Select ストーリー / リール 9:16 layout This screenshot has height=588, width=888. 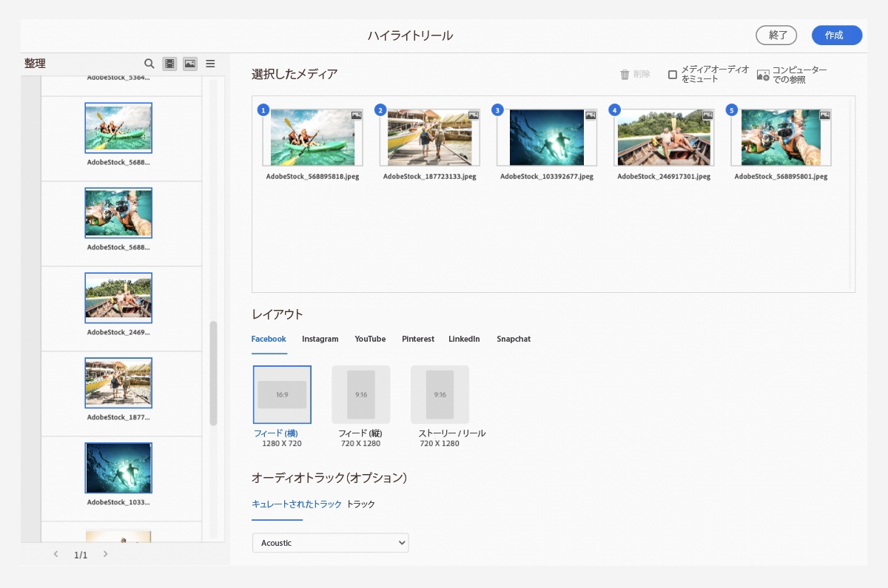(x=440, y=394)
